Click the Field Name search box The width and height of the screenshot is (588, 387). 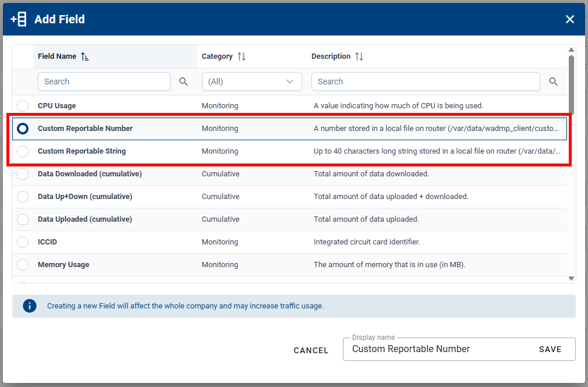click(x=104, y=81)
